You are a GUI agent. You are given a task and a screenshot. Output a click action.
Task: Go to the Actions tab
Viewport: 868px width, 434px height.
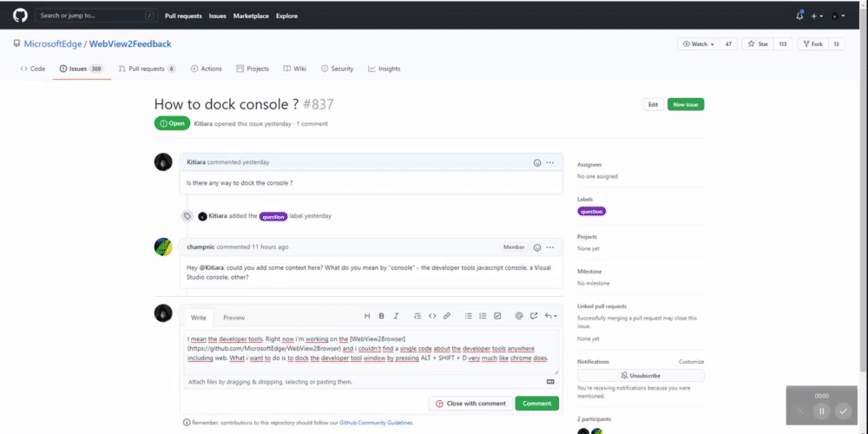point(206,69)
